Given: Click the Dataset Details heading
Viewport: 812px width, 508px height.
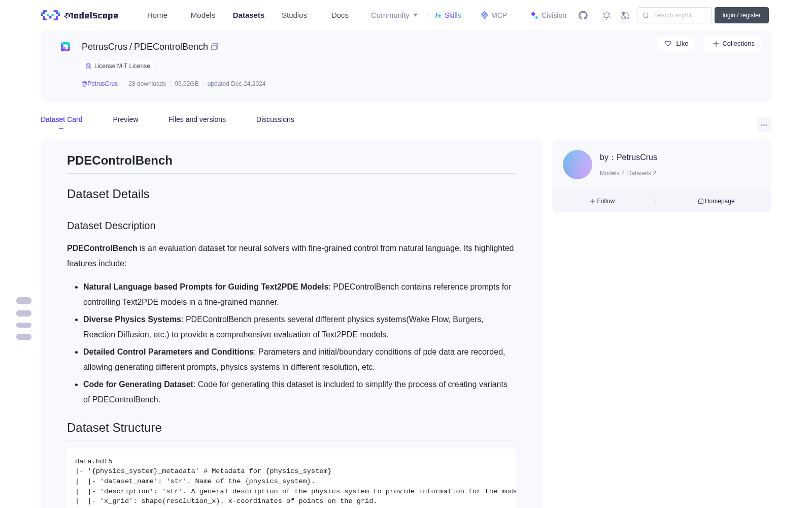Looking at the screenshot, I should [x=108, y=194].
